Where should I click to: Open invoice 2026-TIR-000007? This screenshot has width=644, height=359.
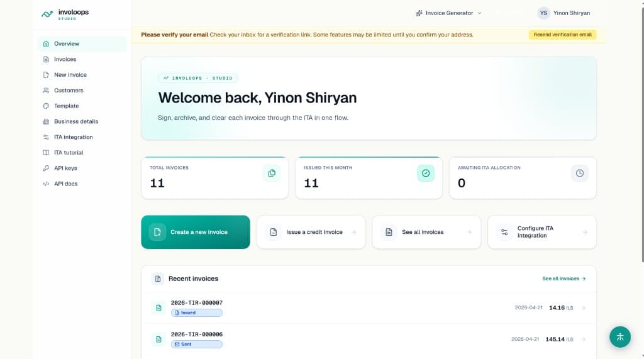[369, 307]
